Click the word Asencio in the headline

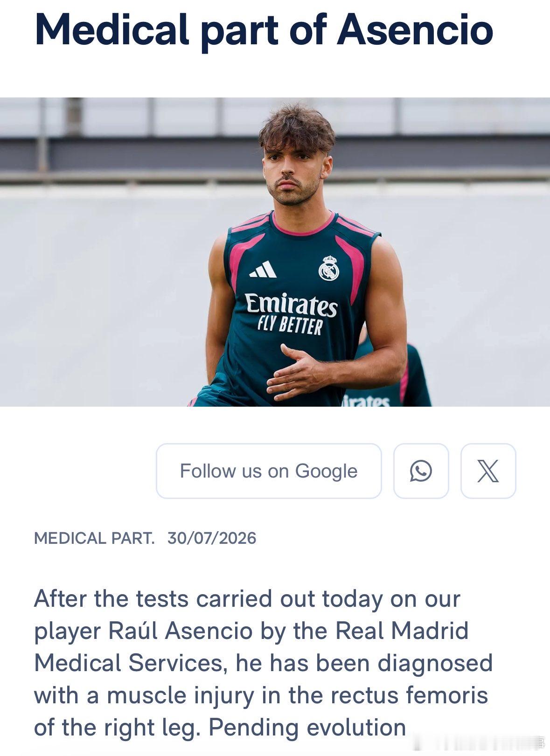click(415, 30)
